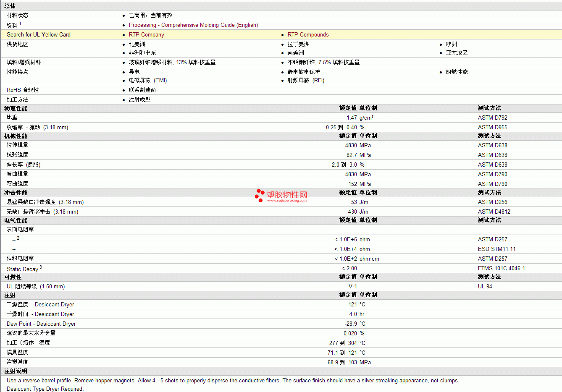Click the '供货地区' row label
The width and height of the screenshot is (562, 392).
(x=18, y=44)
